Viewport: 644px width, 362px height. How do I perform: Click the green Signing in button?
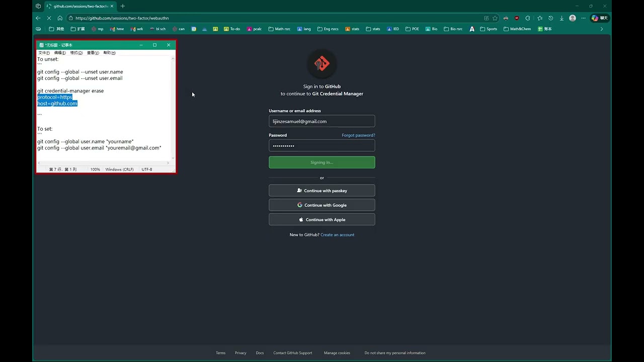tap(322, 162)
